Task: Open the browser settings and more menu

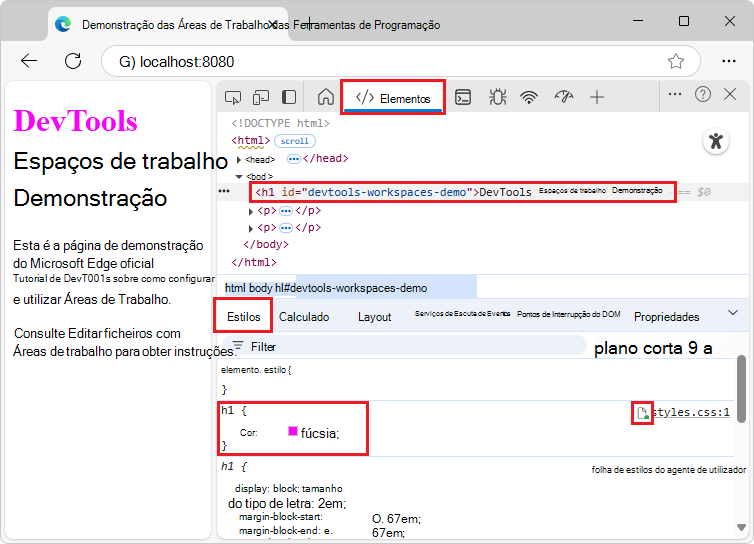Action: click(x=729, y=61)
